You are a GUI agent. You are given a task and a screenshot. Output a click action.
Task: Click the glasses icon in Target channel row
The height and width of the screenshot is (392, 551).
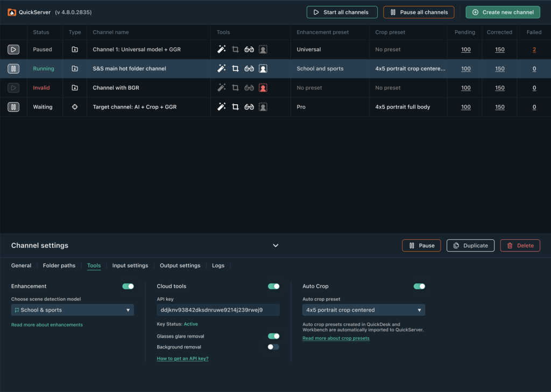point(249,107)
